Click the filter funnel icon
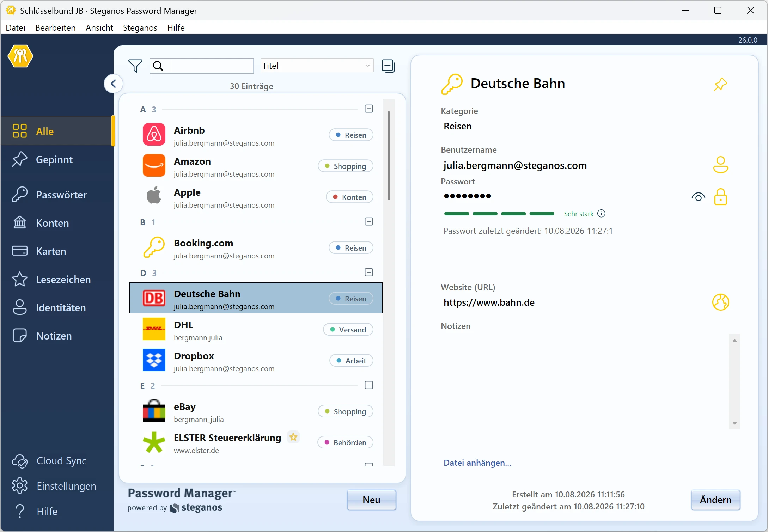Image resolution: width=768 pixels, height=532 pixels. 135,66
